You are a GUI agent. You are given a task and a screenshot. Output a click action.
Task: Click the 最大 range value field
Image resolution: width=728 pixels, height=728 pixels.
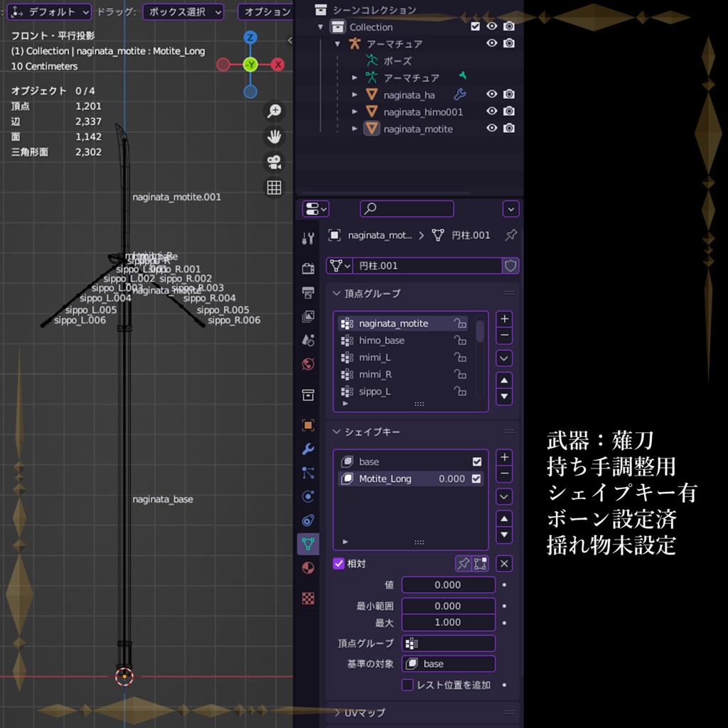448,623
